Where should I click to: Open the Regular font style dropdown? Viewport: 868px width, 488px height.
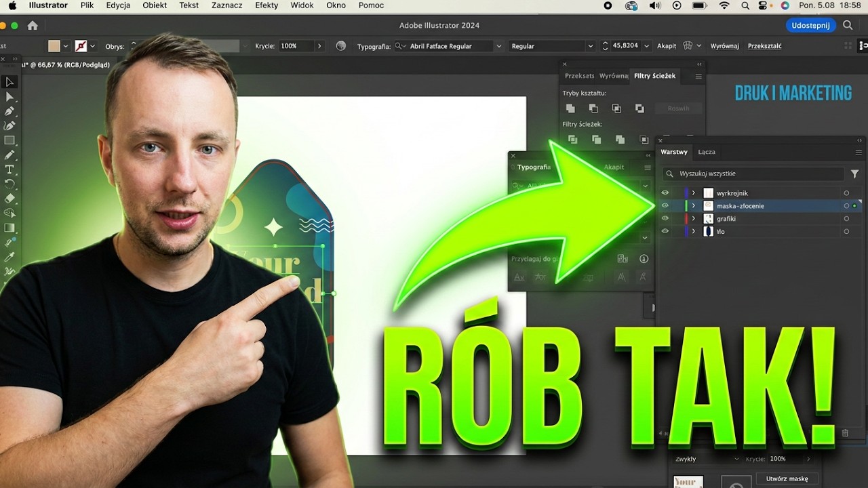point(591,46)
